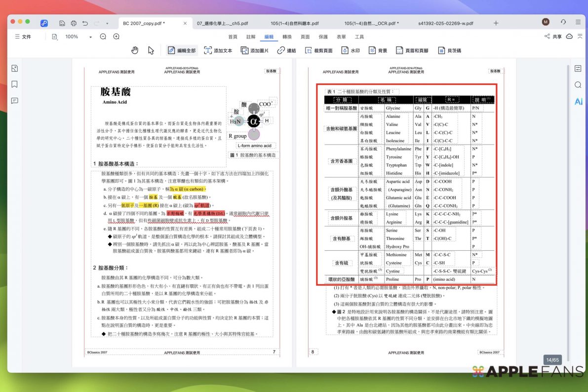Select the hand pan tool
The height and width of the screenshot is (392, 588).
(135, 50)
